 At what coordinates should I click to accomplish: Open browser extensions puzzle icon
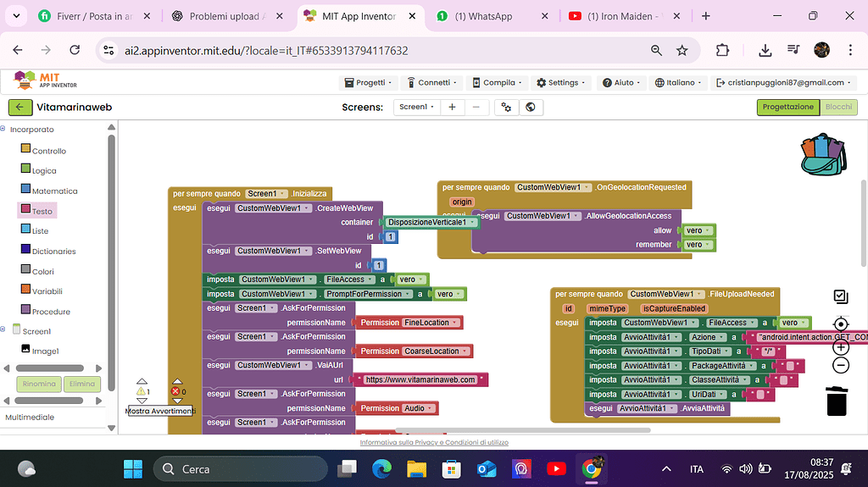722,50
